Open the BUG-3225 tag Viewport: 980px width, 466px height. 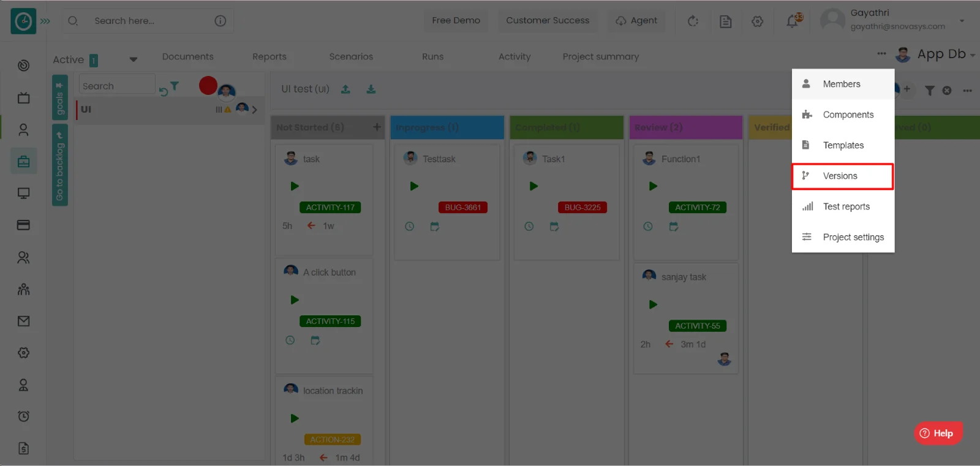click(582, 208)
